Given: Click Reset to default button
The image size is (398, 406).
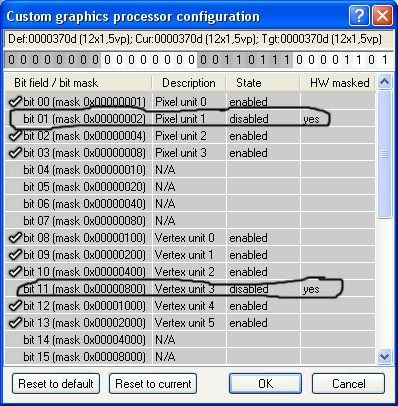Looking at the screenshot, I should [56, 384].
